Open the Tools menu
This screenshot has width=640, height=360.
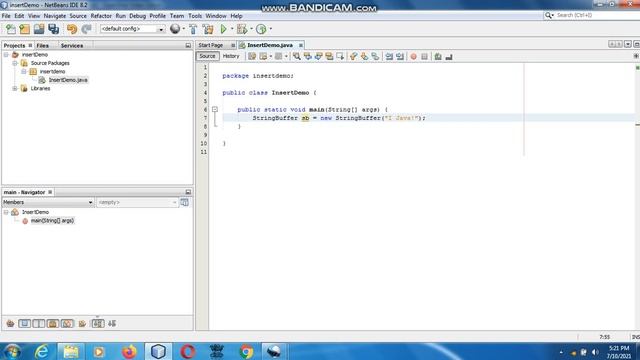[195, 16]
